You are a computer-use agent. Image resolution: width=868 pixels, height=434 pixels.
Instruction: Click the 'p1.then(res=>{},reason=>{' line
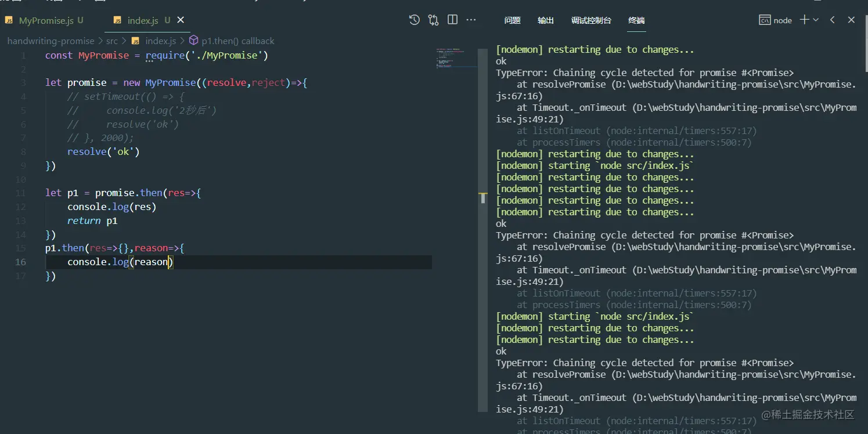[x=115, y=248]
